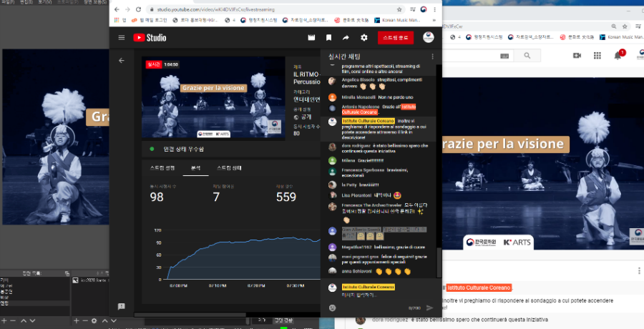
Task: Click the search magnifier in background YouTube window
Action: (527, 56)
